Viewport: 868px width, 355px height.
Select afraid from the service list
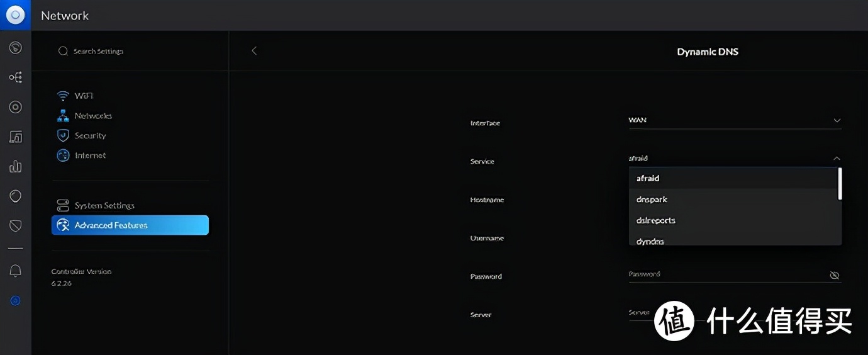(733, 178)
